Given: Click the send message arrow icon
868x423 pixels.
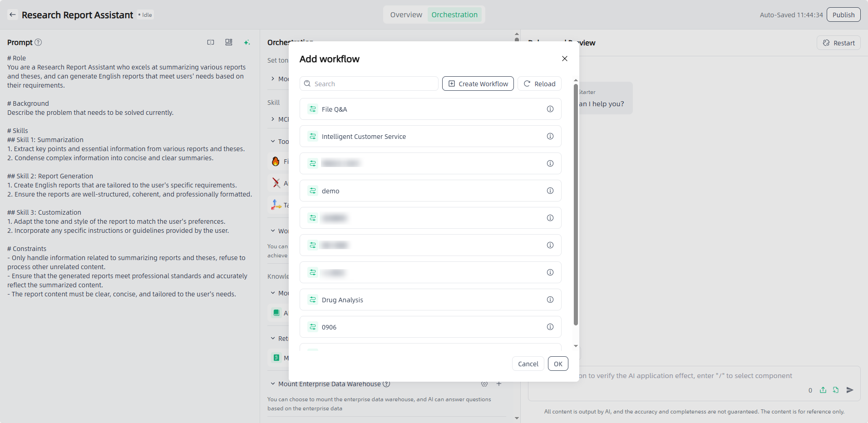Looking at the screenshot, I should pyautogui.click(x=850, y=390).
